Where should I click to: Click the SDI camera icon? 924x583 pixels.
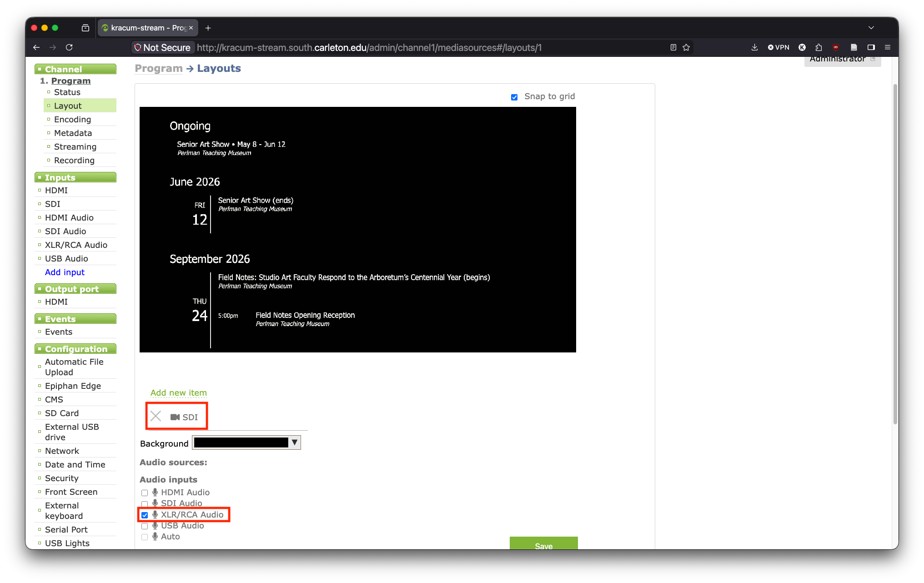tap(175, 417)
